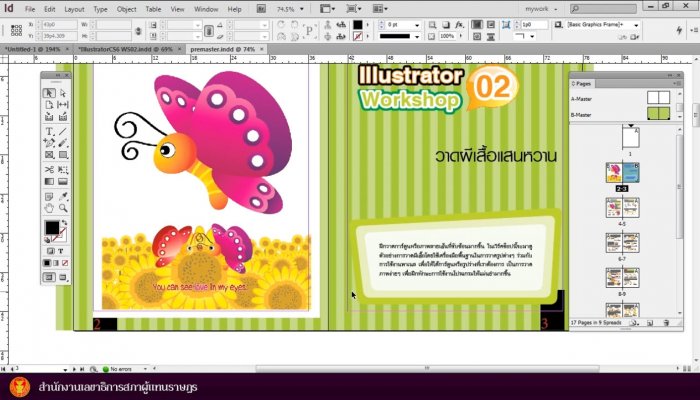Click the drop shadow icon
Image resolution: width=700 pixels, height=400 pixels.
point(446,25)
